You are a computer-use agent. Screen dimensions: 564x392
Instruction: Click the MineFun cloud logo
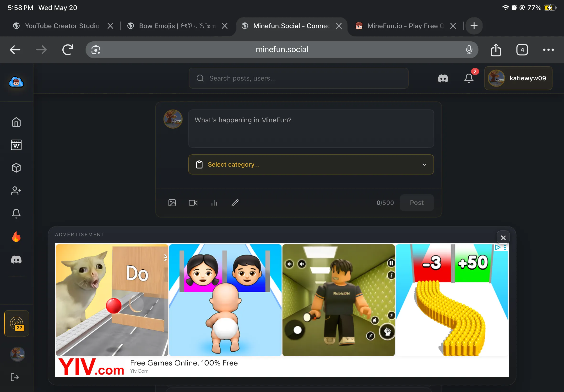(16, 82)
